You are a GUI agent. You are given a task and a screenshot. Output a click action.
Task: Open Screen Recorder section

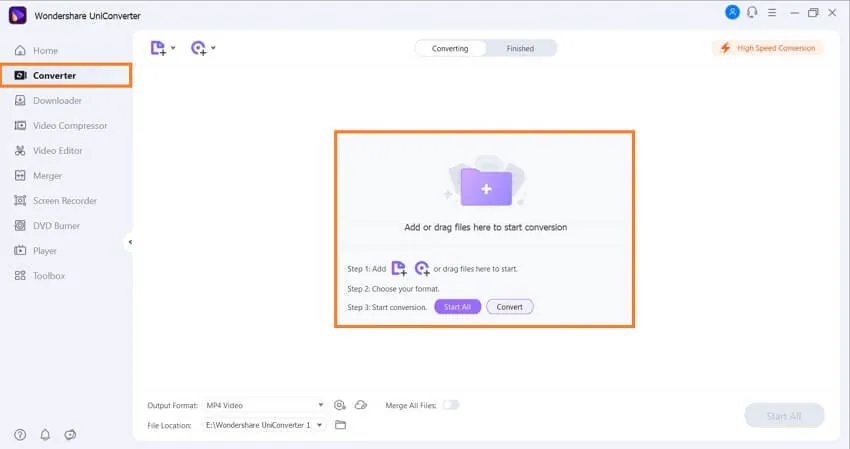coord(55,201)
